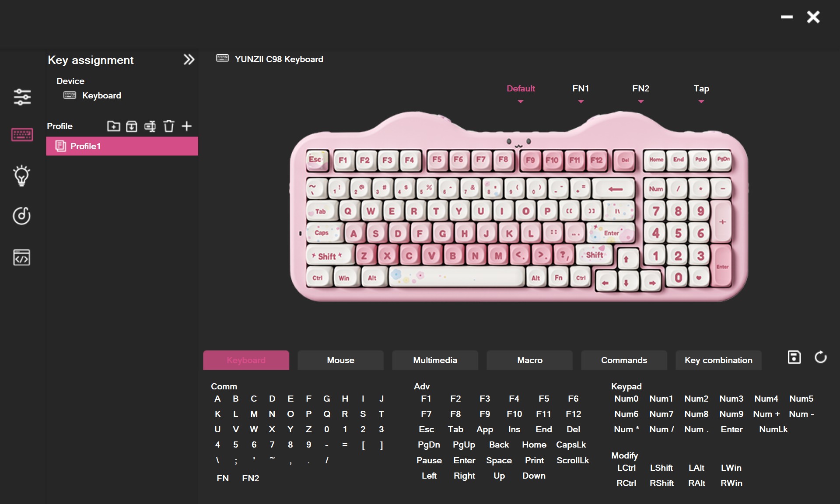Click the Caps key on keyboard image
This screenshot has height=504, width=840.
coord(324,233)
